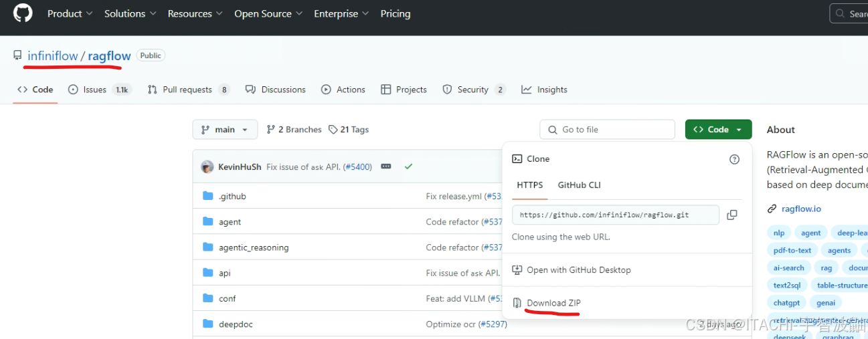Open the main branch selector dropdown
This screenshot has height=339, width=868.
click(225, 130)
